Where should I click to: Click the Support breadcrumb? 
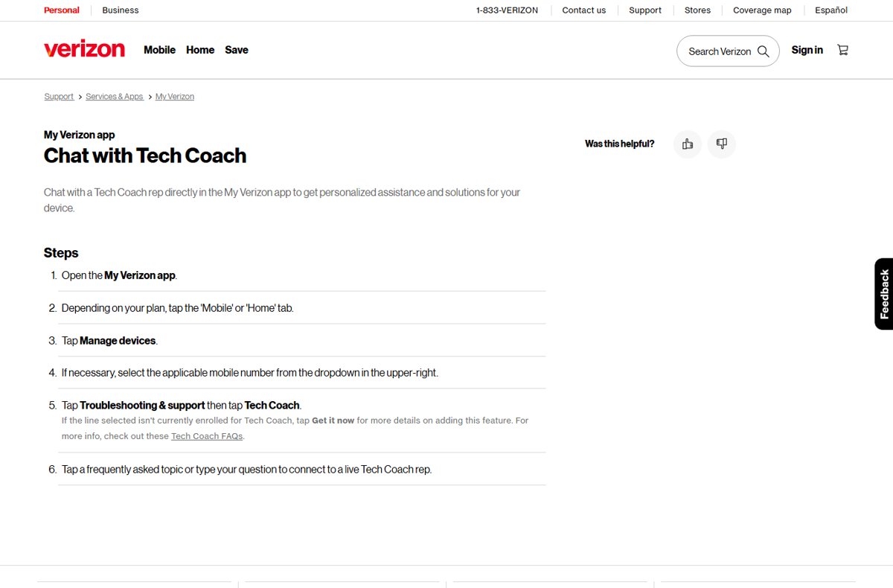[x=59, y=97]
